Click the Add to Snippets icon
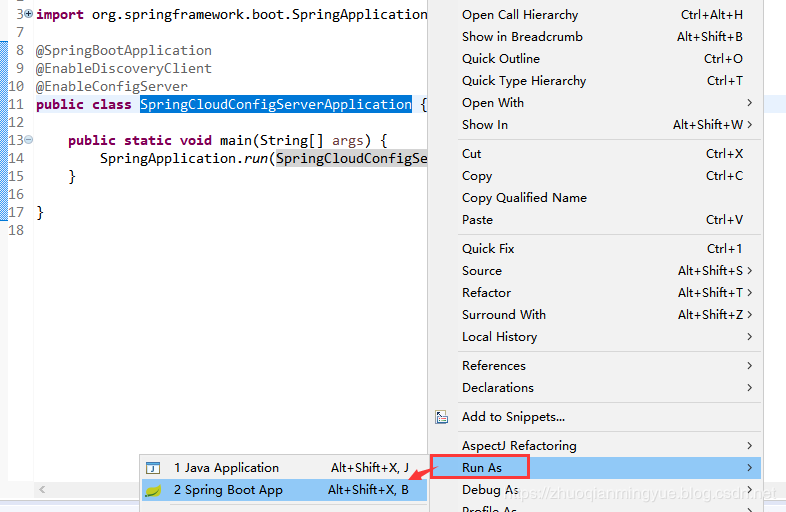Image resolution: width=786 pixels, height=512 pixels. point(442,417)
